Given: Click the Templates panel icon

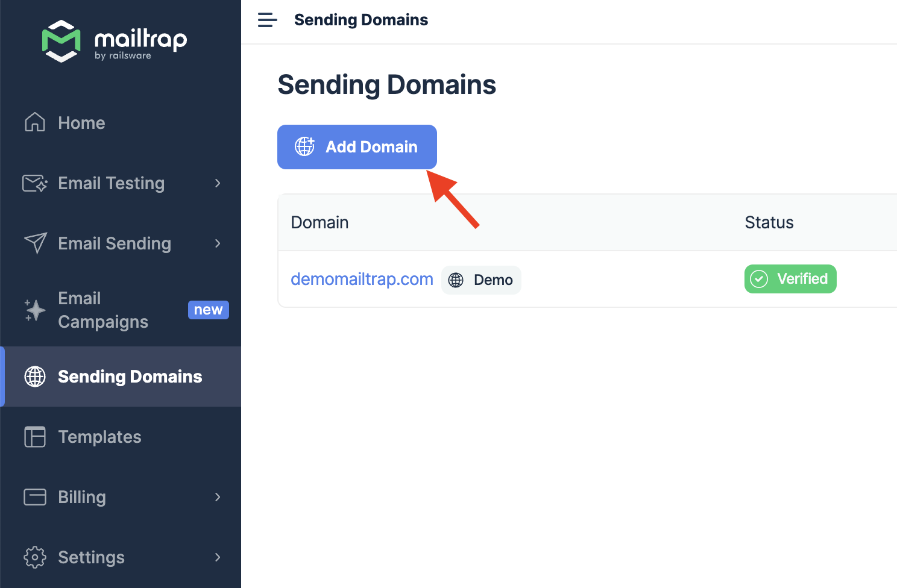Looking at the screenshot, I should 34,437.
